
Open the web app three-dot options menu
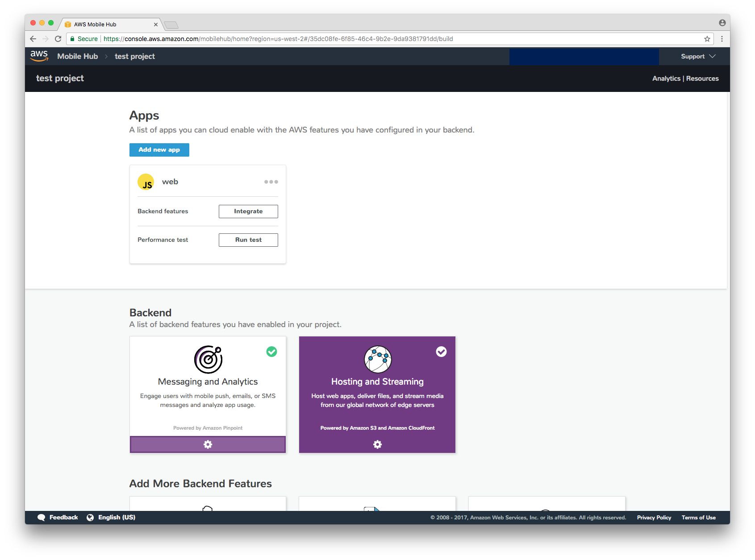tap(271, 182)
